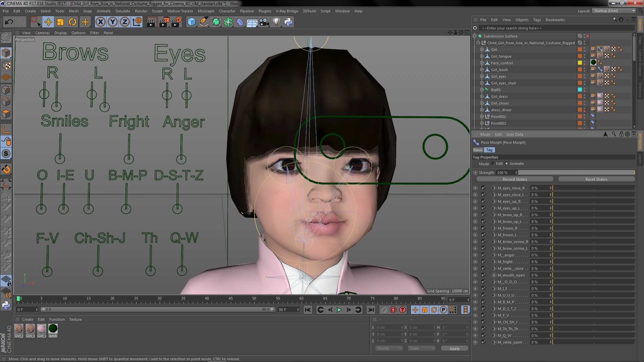The width and height of the screenshot is (644, 362).
Task: Click the M_eyes_up_L slider track
Action: (x=593, y=208)
